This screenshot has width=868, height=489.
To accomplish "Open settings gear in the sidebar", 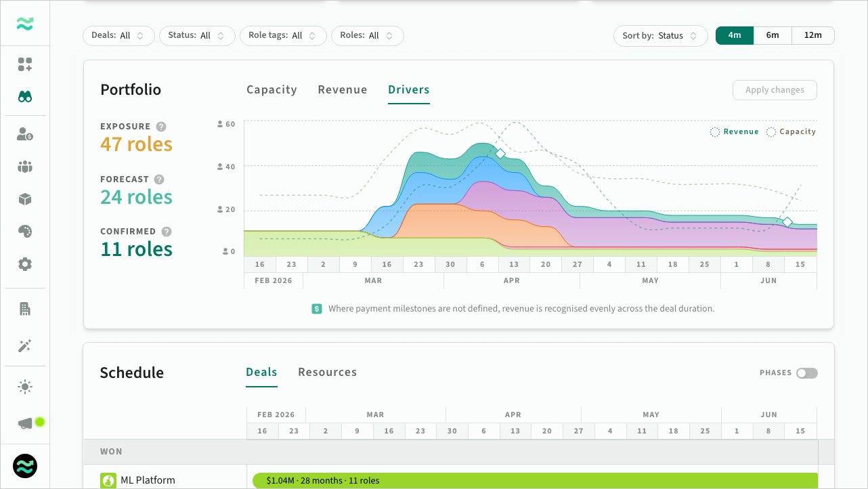I will tap(25, 264).
